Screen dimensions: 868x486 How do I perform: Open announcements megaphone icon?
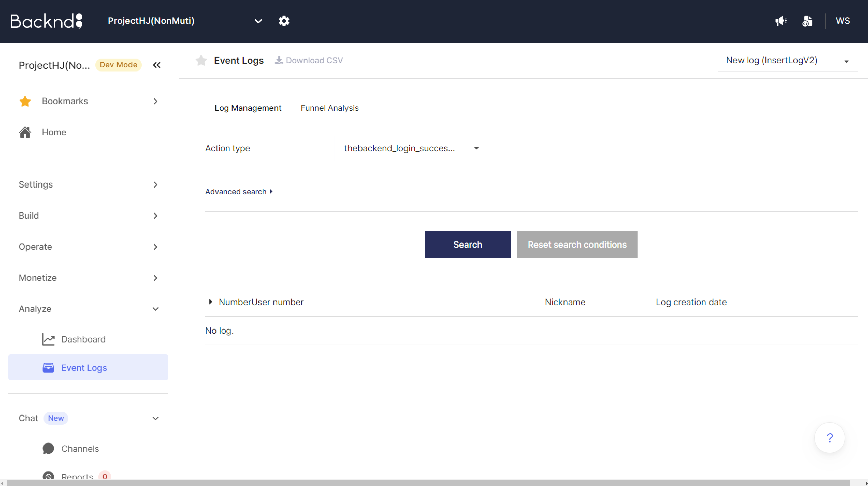781,21
